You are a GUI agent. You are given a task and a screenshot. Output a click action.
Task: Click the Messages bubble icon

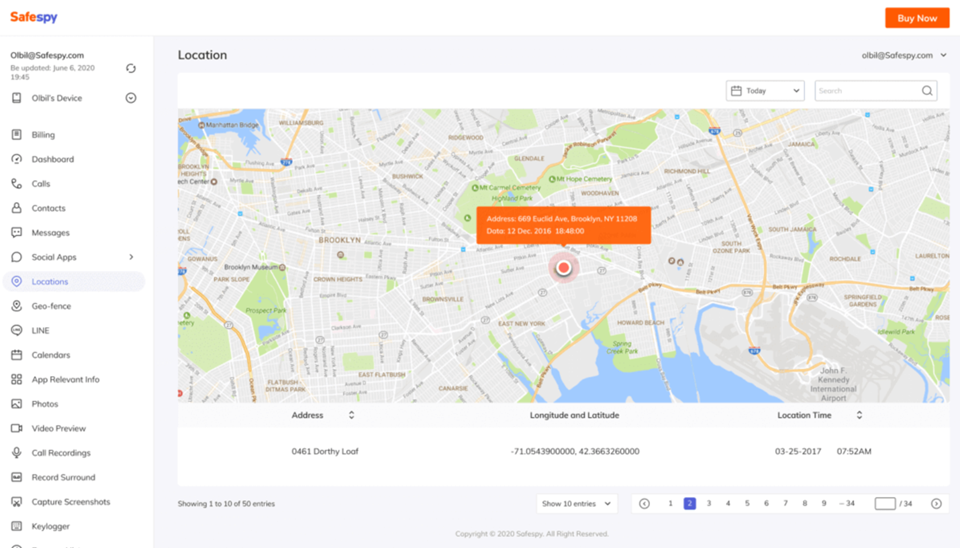pyautogui.click(x=17, y=233)
